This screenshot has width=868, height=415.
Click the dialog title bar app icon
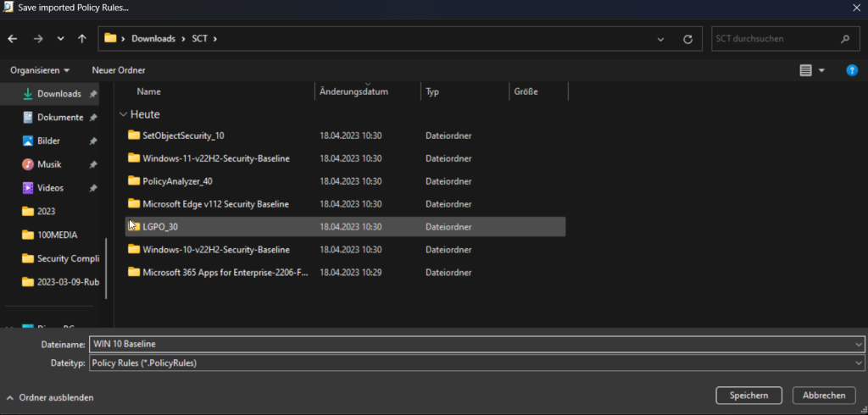(8, 8)
